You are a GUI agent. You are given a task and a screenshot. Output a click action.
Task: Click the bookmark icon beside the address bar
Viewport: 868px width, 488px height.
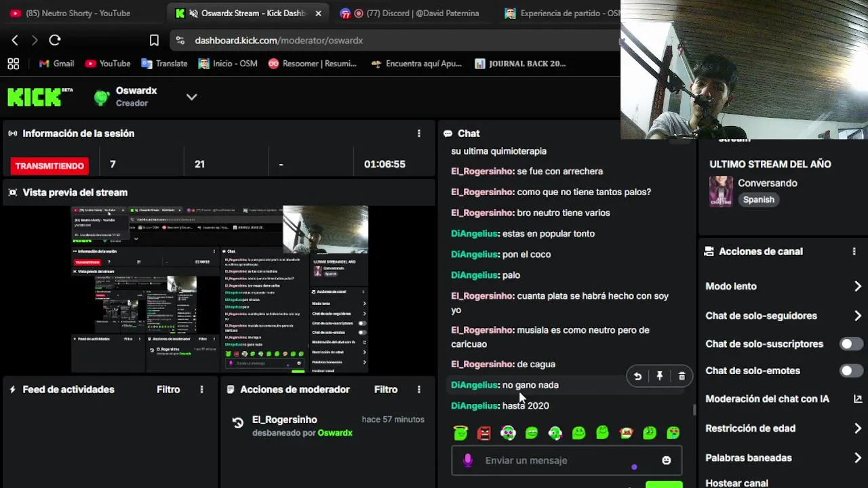click(x=154, y=41)
